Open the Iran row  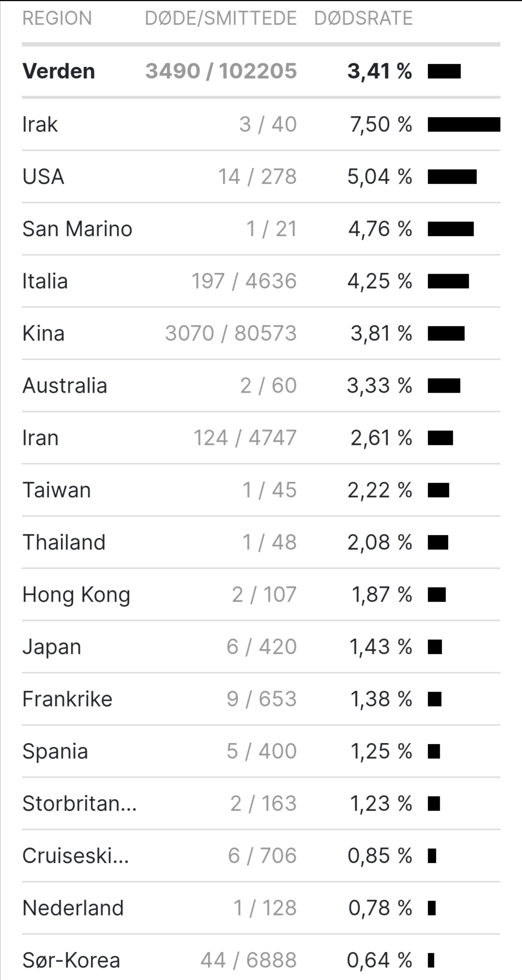261,438
